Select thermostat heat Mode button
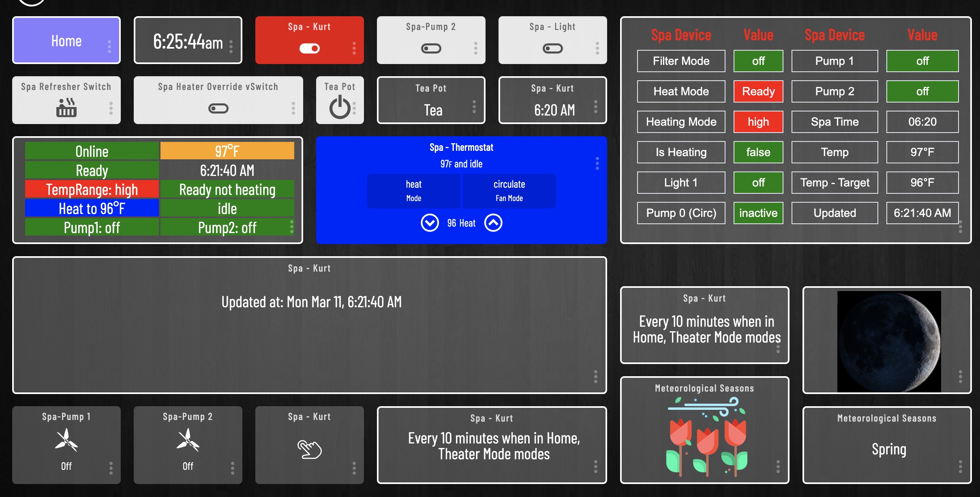The width and height of the screenshot is (980, 497). pyautogui.click(x=413, y=191)
